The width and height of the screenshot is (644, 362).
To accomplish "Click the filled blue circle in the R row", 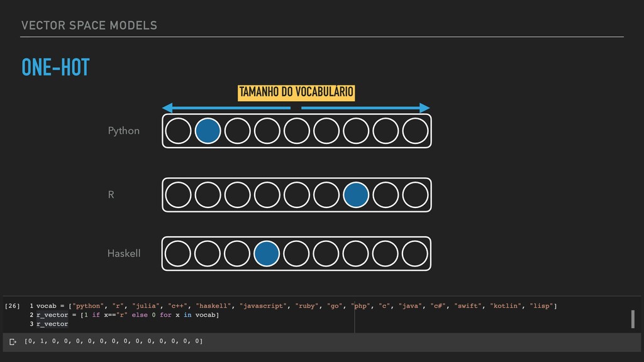I will (x=356, y=195).
